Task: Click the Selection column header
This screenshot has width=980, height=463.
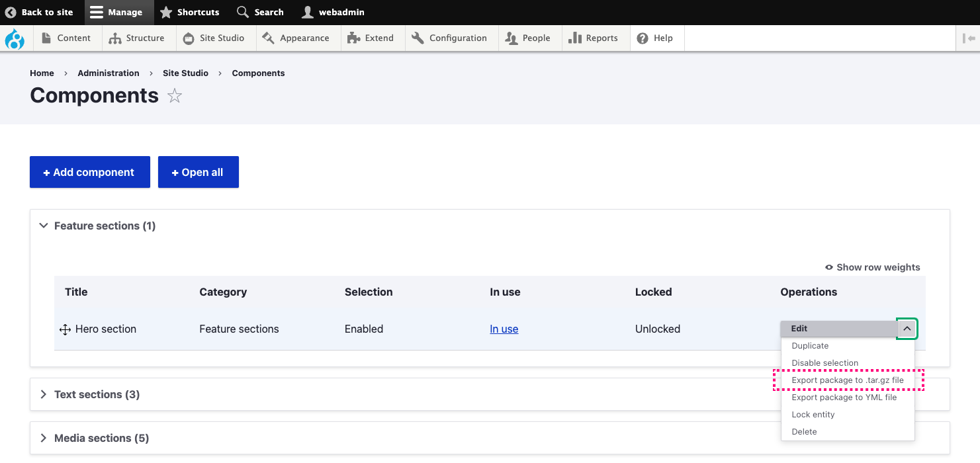Action: [369, 292]
